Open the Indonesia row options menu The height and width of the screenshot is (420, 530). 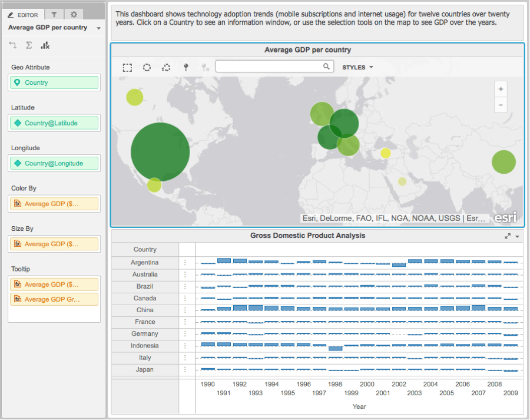(x=185, y=346)
